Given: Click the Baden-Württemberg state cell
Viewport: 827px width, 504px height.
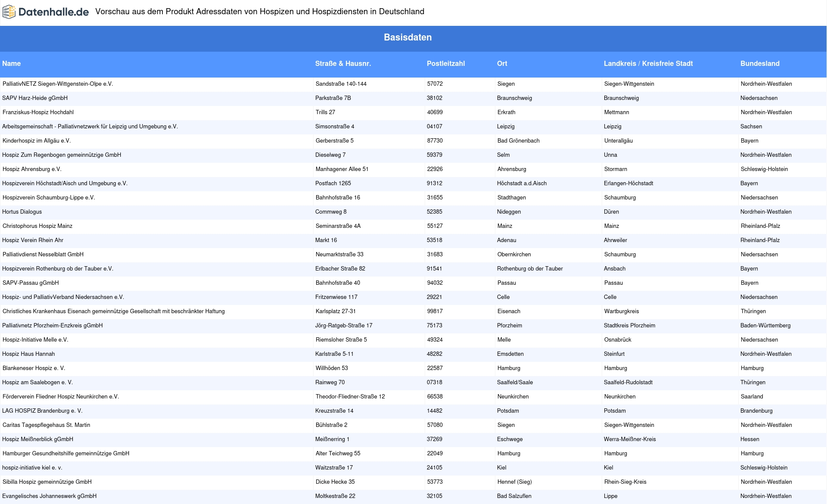Looking at the screenshot, I should point(765,326).
